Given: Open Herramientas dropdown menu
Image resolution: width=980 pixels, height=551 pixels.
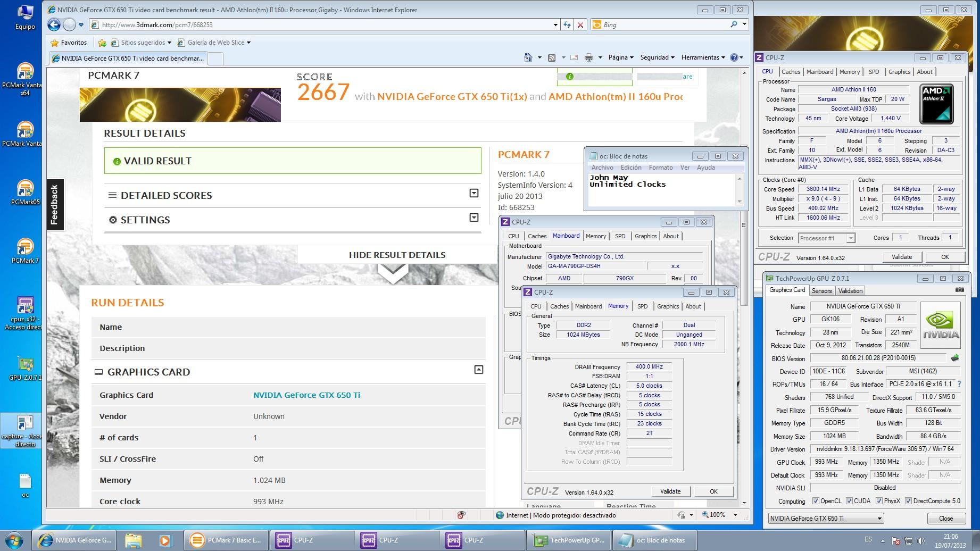Looking at the screenshot, I should tap(702, 57).
